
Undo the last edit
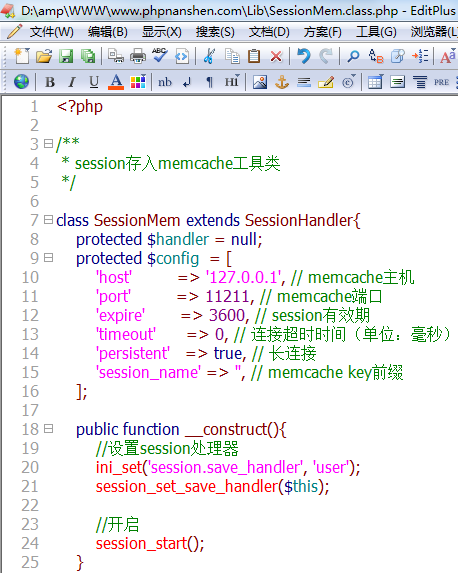tap(303, 56)
